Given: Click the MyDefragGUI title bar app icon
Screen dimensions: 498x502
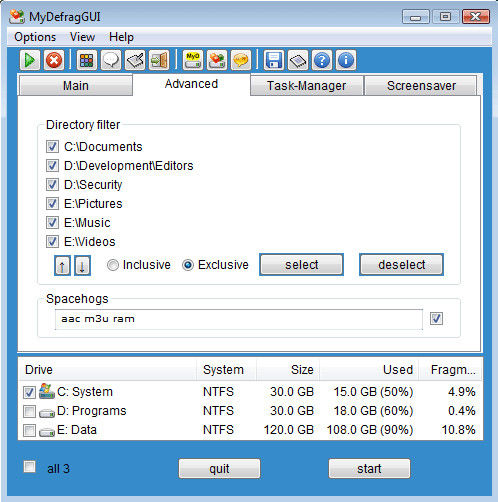Looking at the screenshot, I should [x=17, y=17].
